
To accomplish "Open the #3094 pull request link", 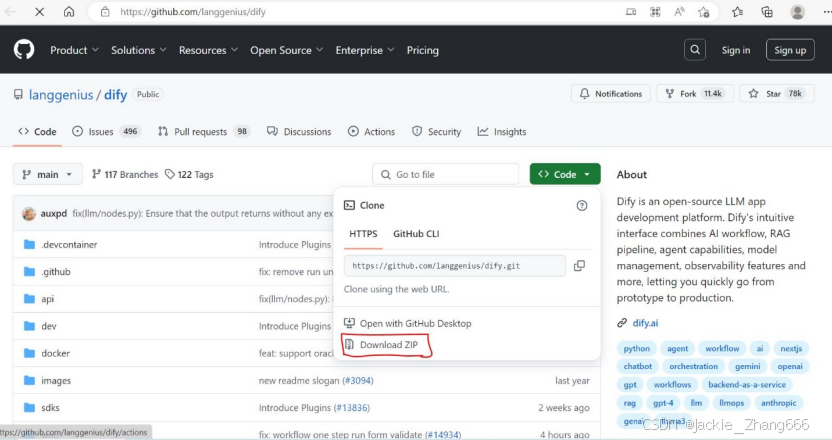I will pos(358,381).
